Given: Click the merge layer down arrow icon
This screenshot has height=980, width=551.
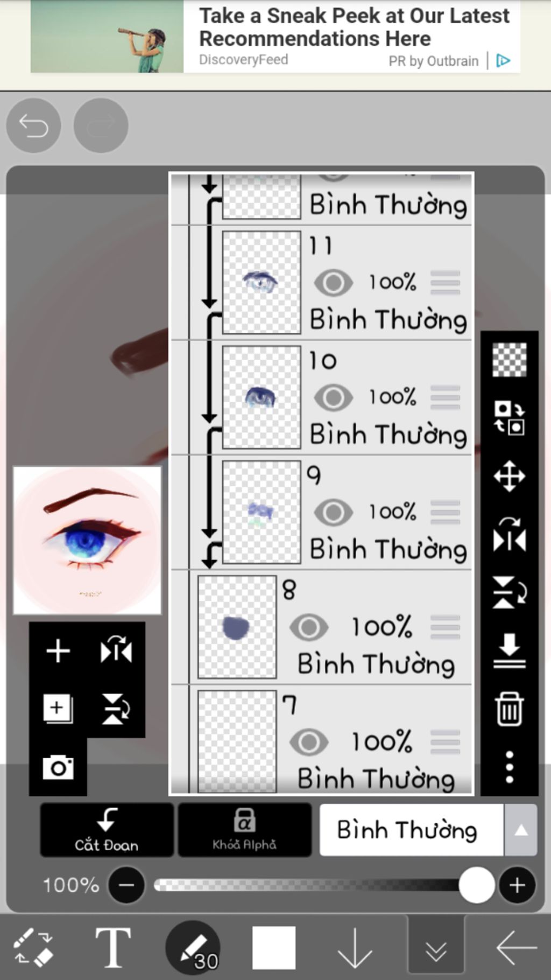Looking at the screenshot, I should tap(509, 650).
